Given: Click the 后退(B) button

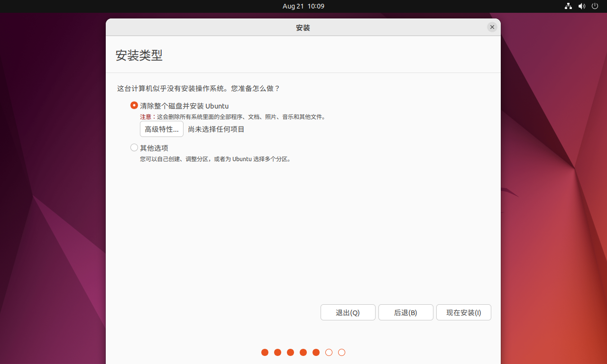Looking at the screenshot, I should coord(405,312).
